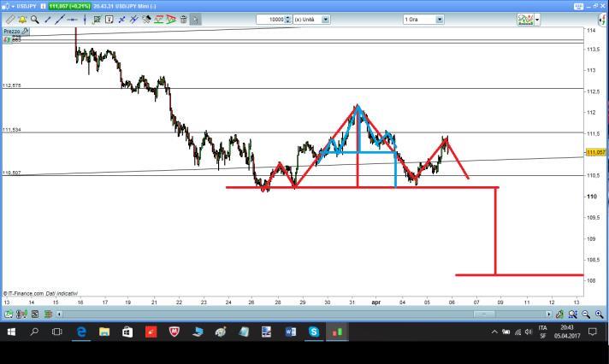
Task: Click the 111,534 horizontal level label
Action: (x=12, y=130)
